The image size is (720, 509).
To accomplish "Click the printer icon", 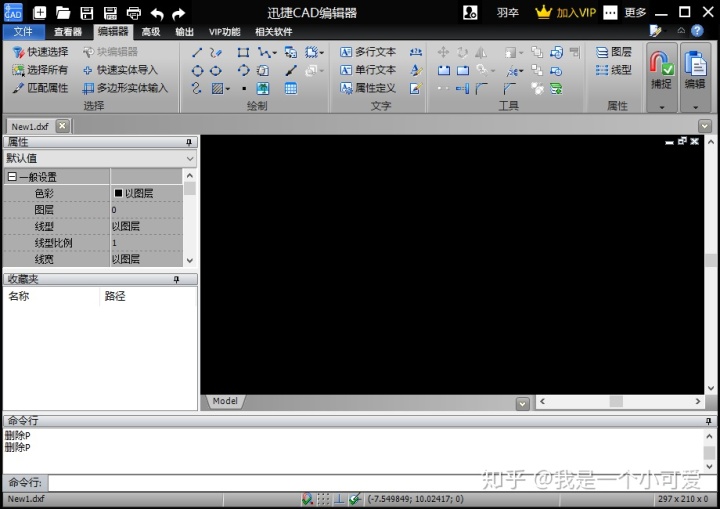I will (x=134, y=13).
